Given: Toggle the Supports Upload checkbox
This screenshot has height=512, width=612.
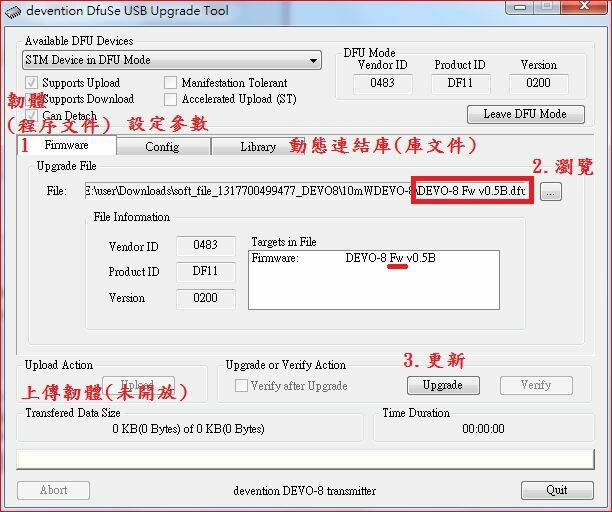Looking at the screenshot, I should click(31, 82).
